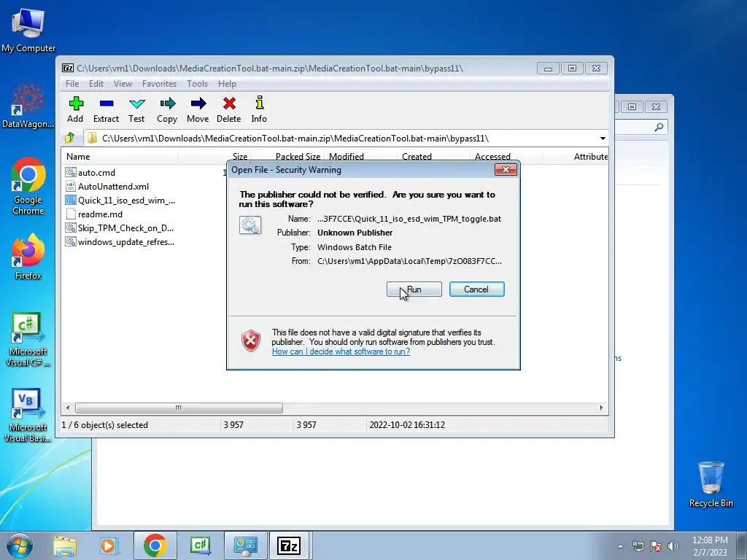The width and height of the screenshot is (747, 560).
Task: Open My Computer desktop icon
Action: [28, 29]
